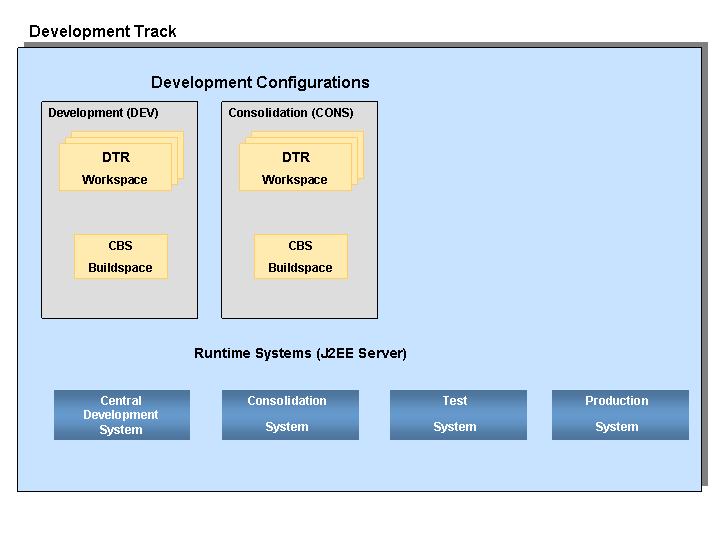Select the Runtime Systems (J2EE Server) heading
This screenshot has height=540, width=720.
point(300,353)
